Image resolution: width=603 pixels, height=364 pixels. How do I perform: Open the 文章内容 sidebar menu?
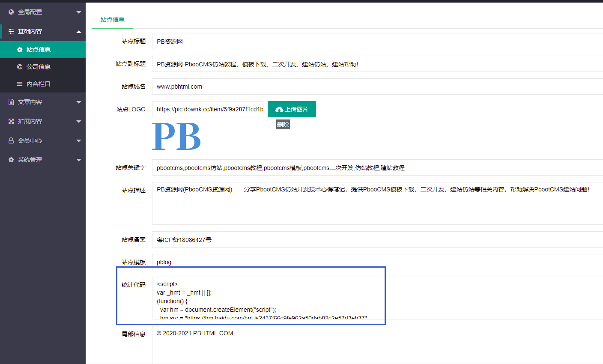43,102
